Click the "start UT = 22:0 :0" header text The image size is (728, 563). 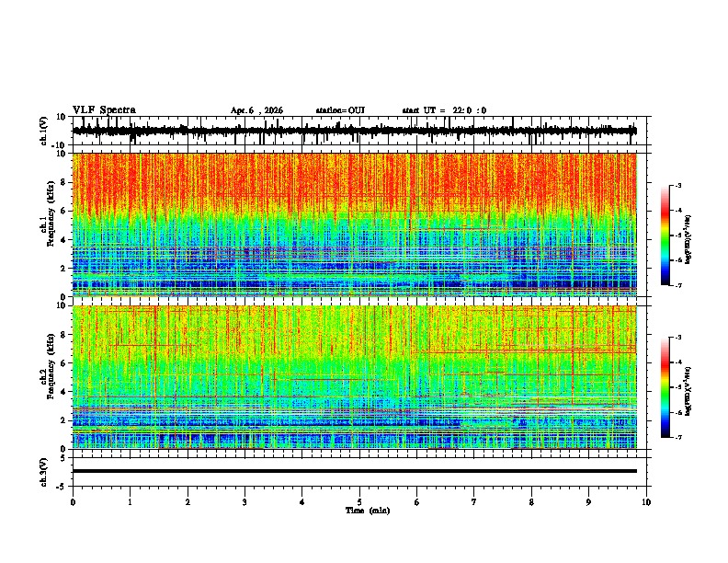[444, 110]
